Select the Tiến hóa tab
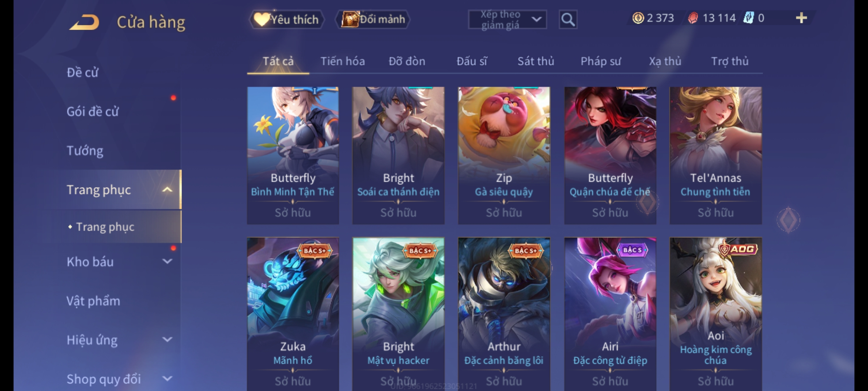 pyautogui.click(x=342, y=61)
